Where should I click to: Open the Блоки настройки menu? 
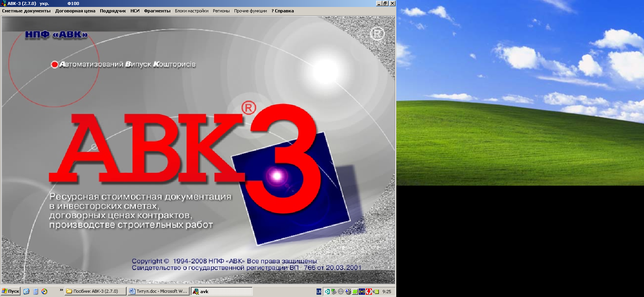[192, 11]
